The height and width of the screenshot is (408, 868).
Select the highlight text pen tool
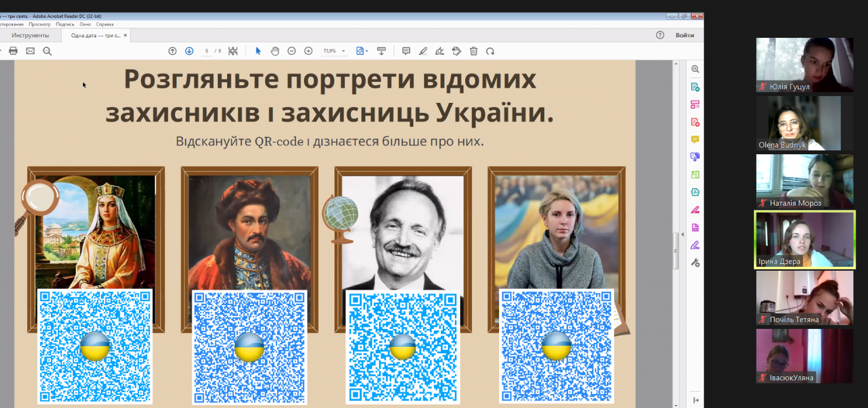click(423, 51)
